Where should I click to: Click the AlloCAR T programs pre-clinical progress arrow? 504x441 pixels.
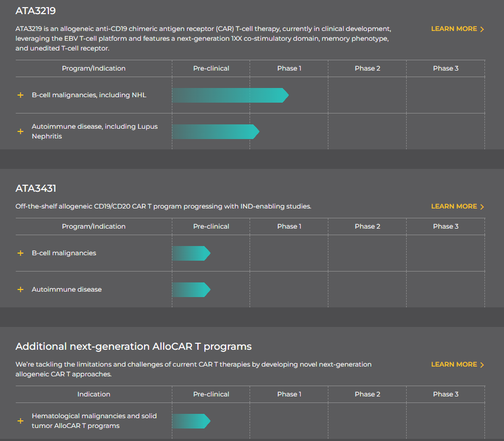point(190,421)
